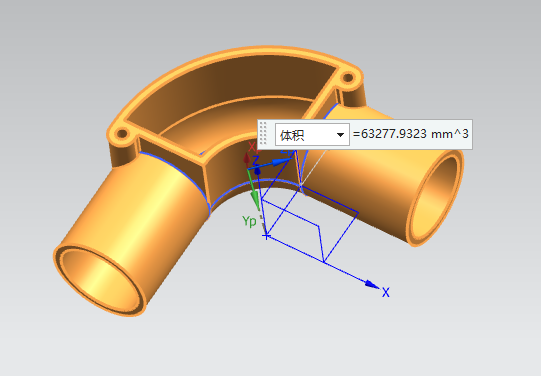The width and height of the screenshot is (541, 376).
Task: Click the green Yp axis label
Action: 249,221
